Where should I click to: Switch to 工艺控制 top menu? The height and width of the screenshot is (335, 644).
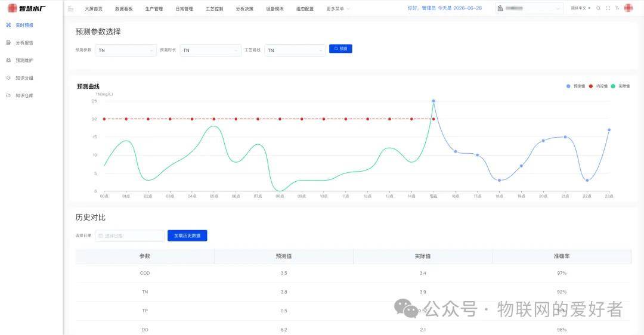215,8
